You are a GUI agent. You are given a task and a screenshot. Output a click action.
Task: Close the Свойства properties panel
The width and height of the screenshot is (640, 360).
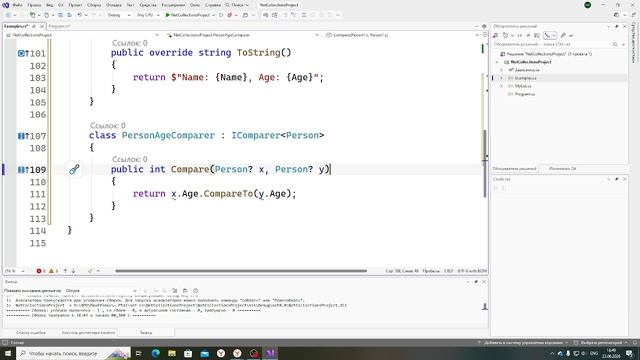624,179
